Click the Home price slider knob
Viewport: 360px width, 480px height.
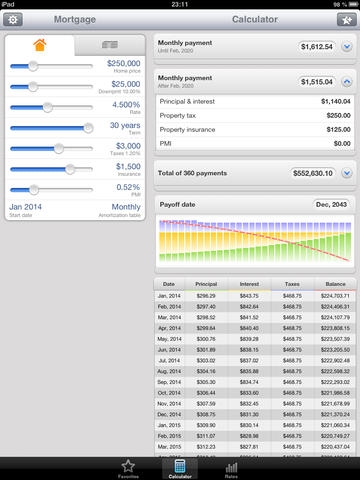[x=33, y=66]
